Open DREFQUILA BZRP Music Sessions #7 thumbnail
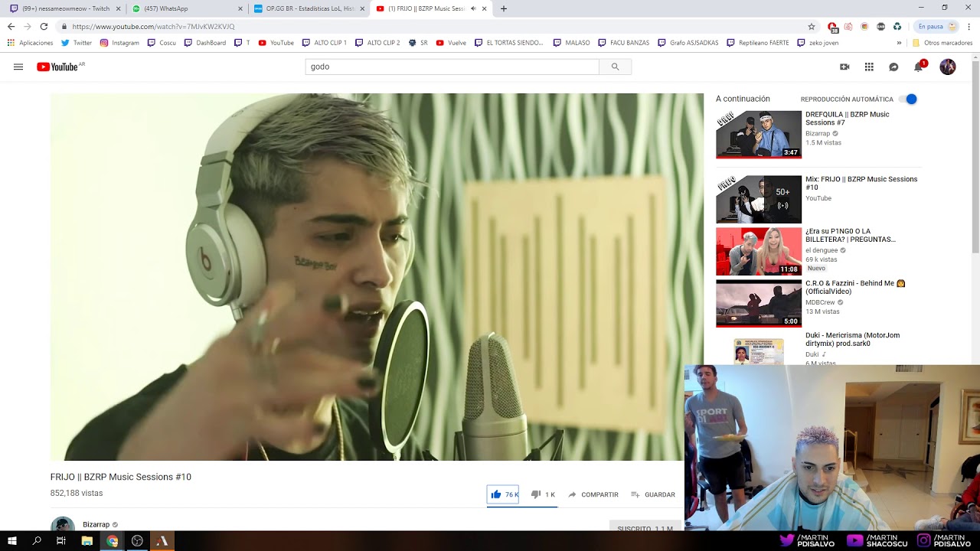Image resolution: width=980 pixels, height=551 pixels. [x=759, y=135]
